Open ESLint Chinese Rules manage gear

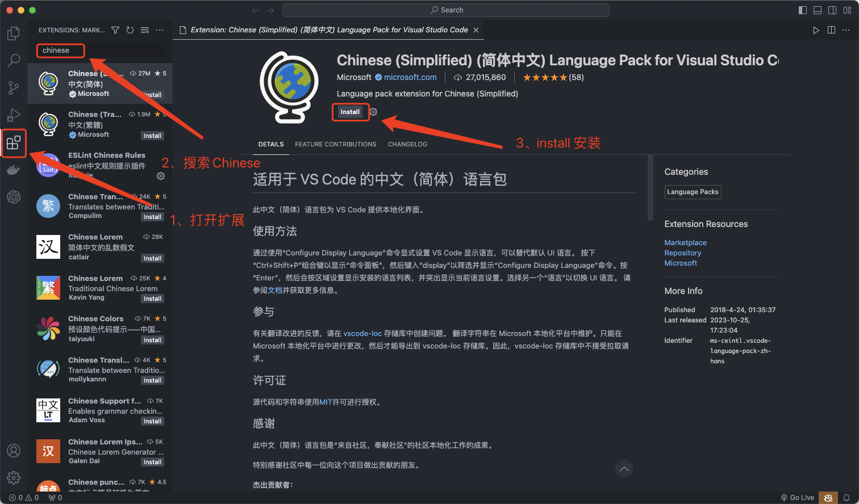point(161,176)
